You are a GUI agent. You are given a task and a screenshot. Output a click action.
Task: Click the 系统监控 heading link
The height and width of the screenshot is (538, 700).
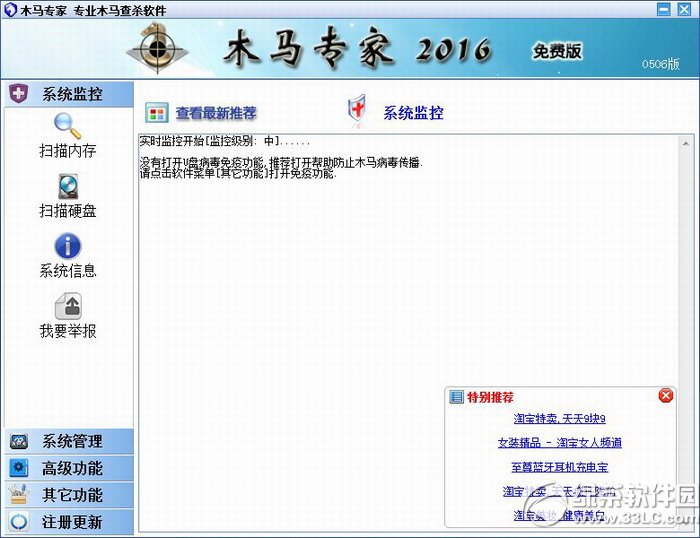[413, 113]
